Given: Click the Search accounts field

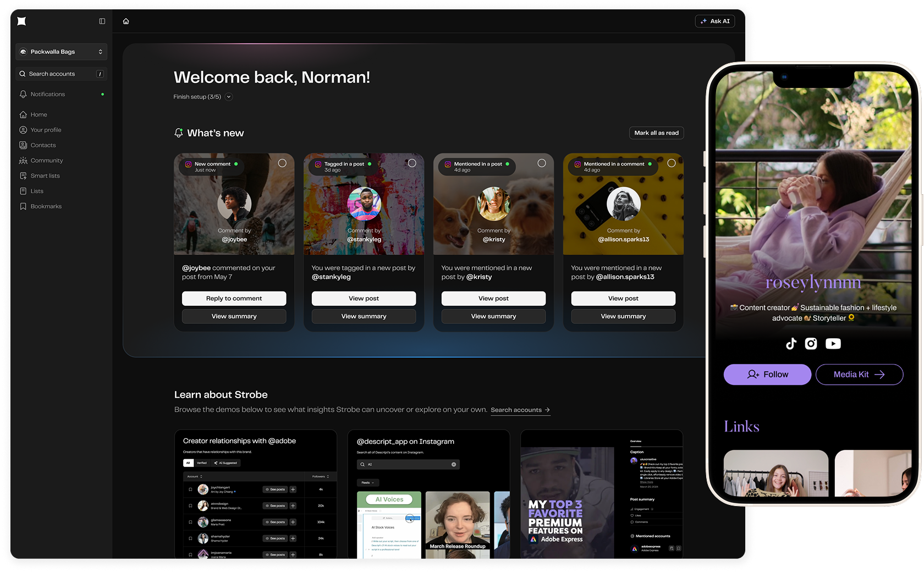Looking at the screenshot, I should [x=61, y=74].
